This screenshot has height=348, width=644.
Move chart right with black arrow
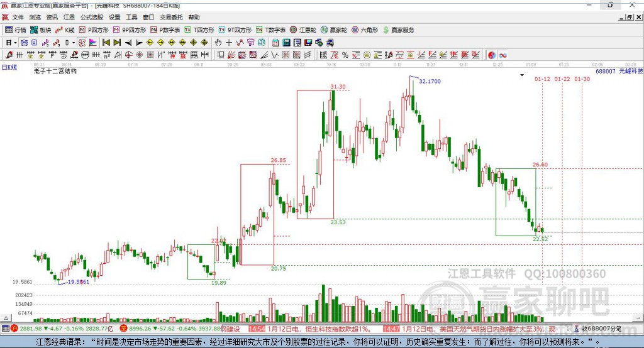click(139, 43)
